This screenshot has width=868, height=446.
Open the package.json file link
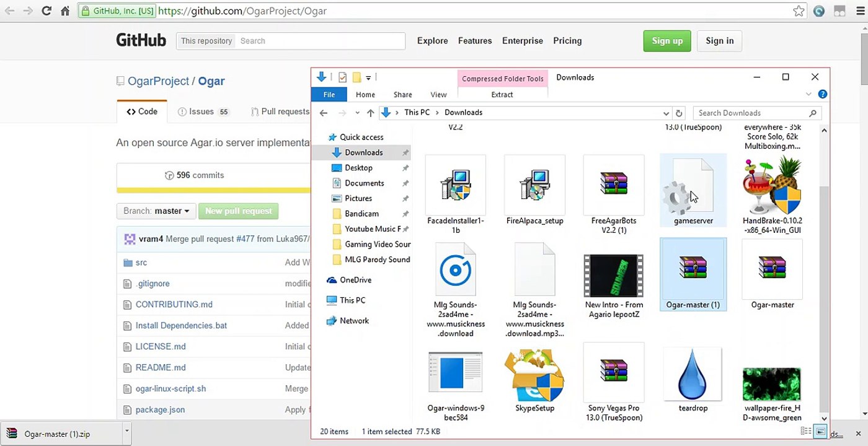(160, 409)
